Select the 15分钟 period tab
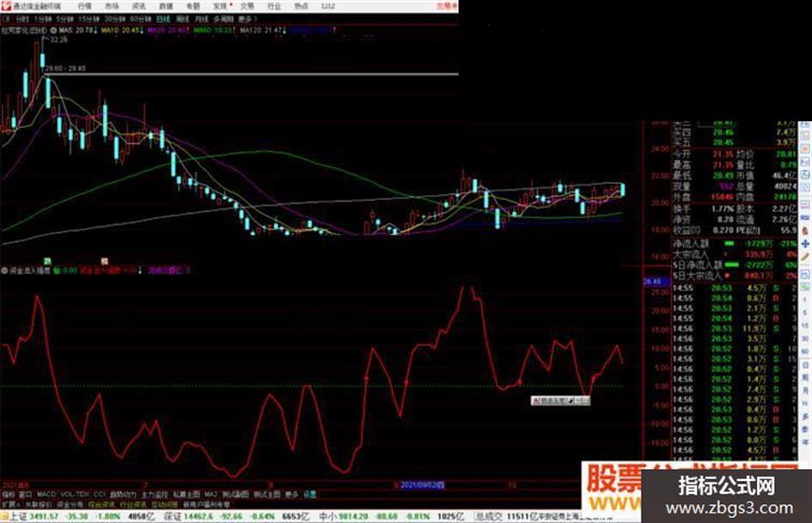The image size is (812, 523). (89, 19)
